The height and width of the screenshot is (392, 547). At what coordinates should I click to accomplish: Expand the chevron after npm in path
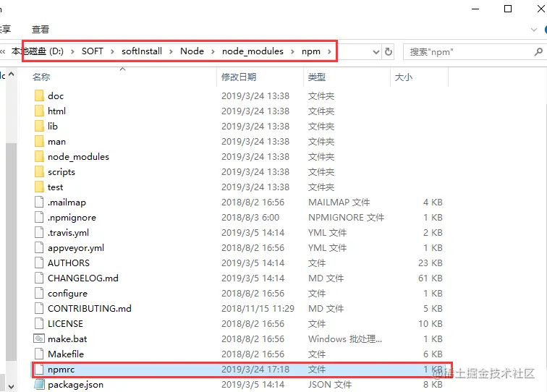329,51
